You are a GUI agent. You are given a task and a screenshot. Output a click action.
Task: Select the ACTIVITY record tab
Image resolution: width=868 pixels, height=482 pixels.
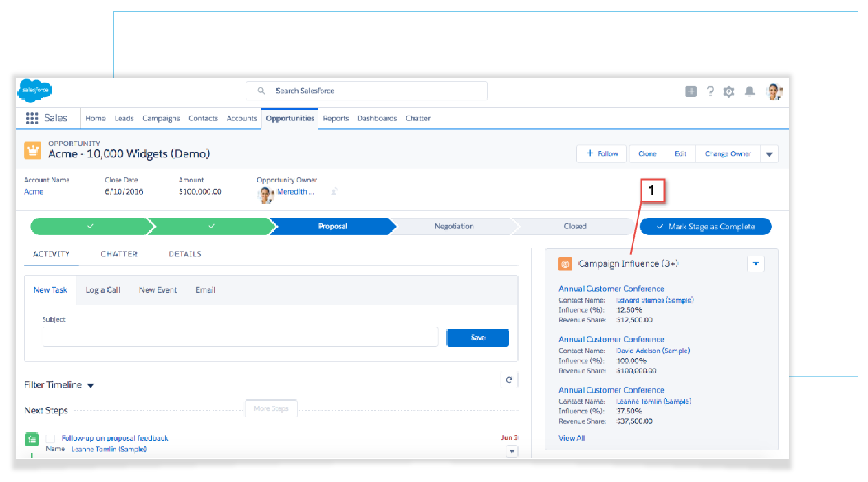[x=52, y=254]
